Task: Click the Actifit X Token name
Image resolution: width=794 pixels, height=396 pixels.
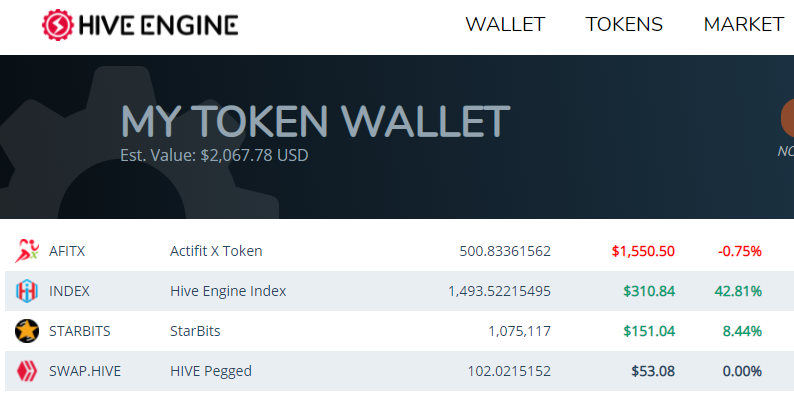Action: pyautogui.click(x=216, y=251)
